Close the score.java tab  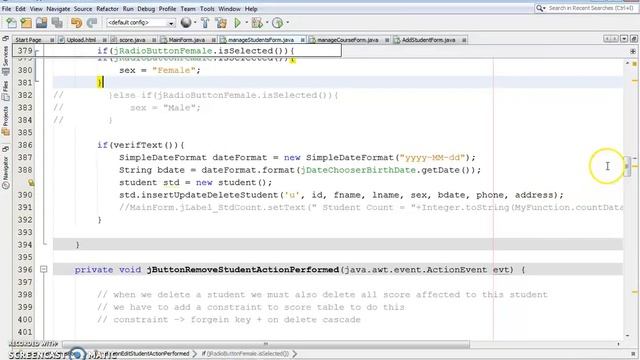tap(154, 40)
